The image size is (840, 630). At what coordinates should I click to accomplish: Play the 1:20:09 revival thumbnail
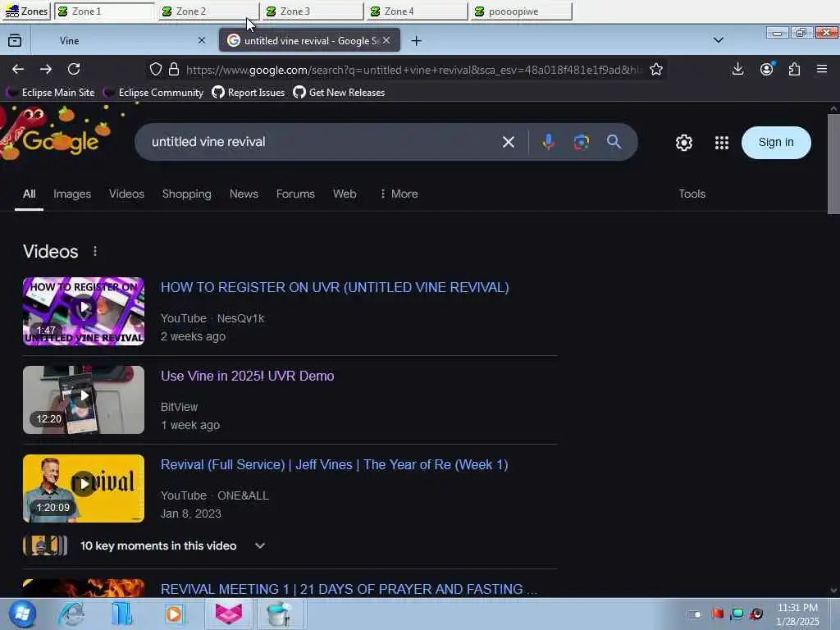coord(84,489)
